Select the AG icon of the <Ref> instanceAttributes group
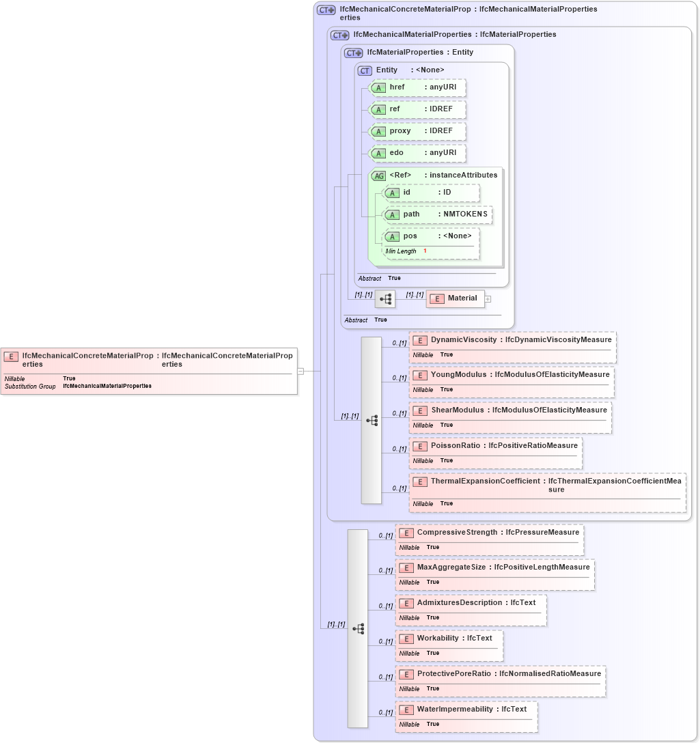The image size is (700, 743). [x=378, y=175]
